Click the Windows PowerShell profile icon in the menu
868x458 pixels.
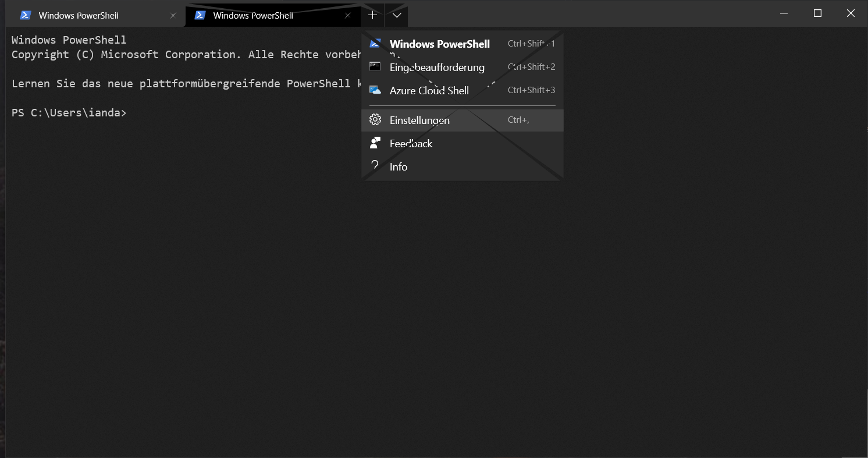(x=375, y=43)
